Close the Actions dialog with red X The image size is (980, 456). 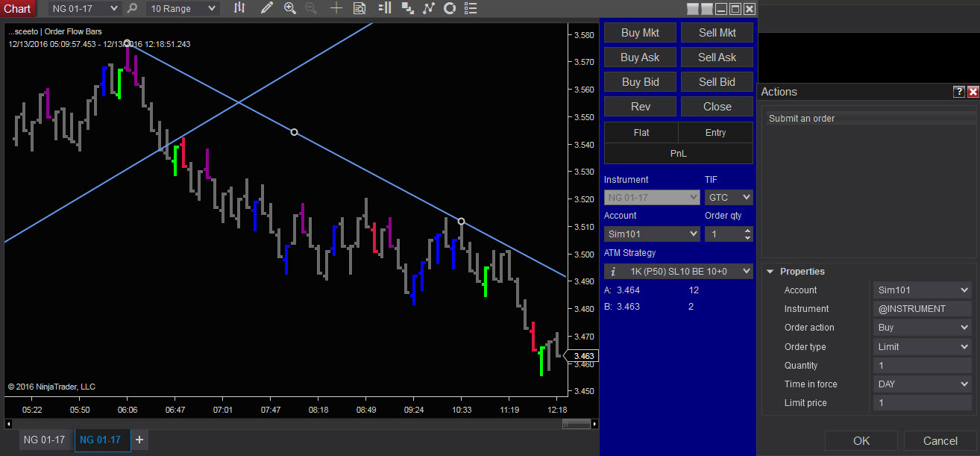tap(973, 92)
